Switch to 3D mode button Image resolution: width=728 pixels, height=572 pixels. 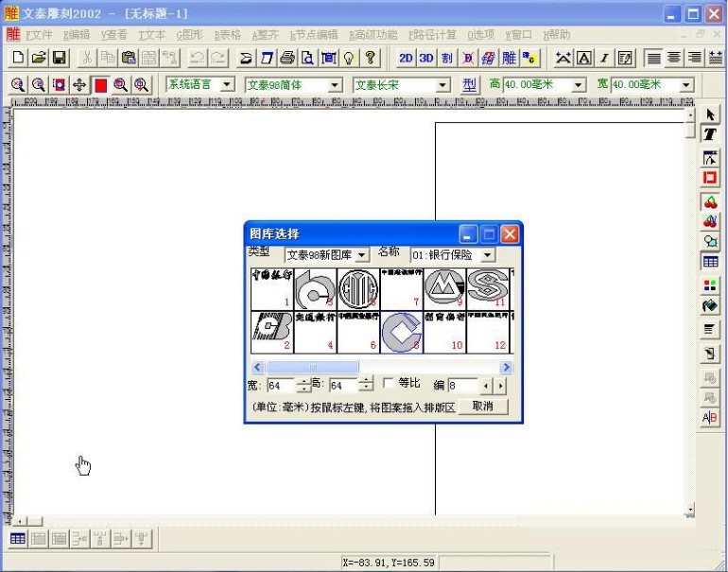tap(426, 59)
